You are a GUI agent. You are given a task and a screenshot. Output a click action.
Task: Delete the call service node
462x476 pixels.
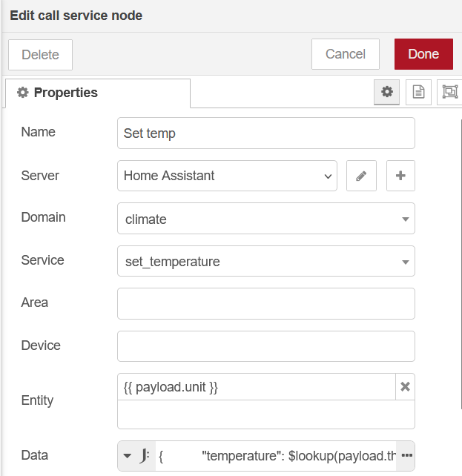tap(40, 54)
